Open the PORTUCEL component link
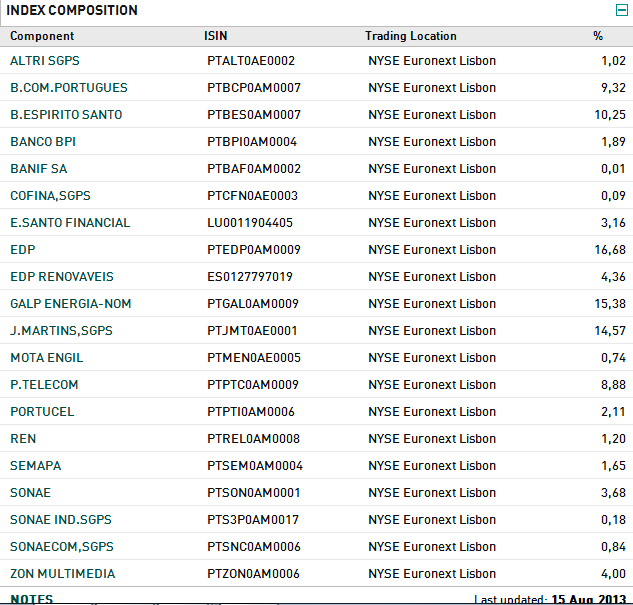The width and height of the screenshot is (633, 605). (x=42, y=412)
